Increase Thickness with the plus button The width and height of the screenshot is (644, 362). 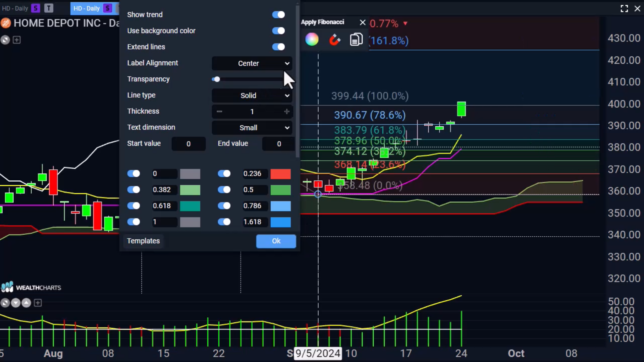[287, 111]
